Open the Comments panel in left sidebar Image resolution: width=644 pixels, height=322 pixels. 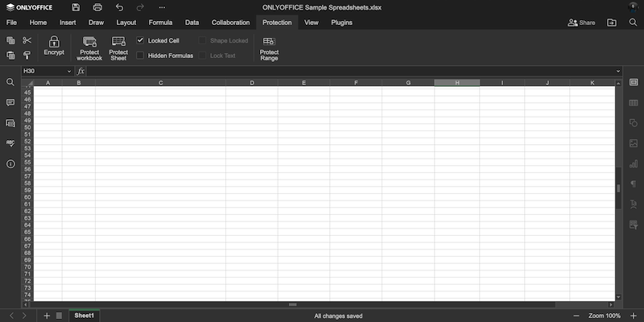pyautogui.click(x=10, y=103)
